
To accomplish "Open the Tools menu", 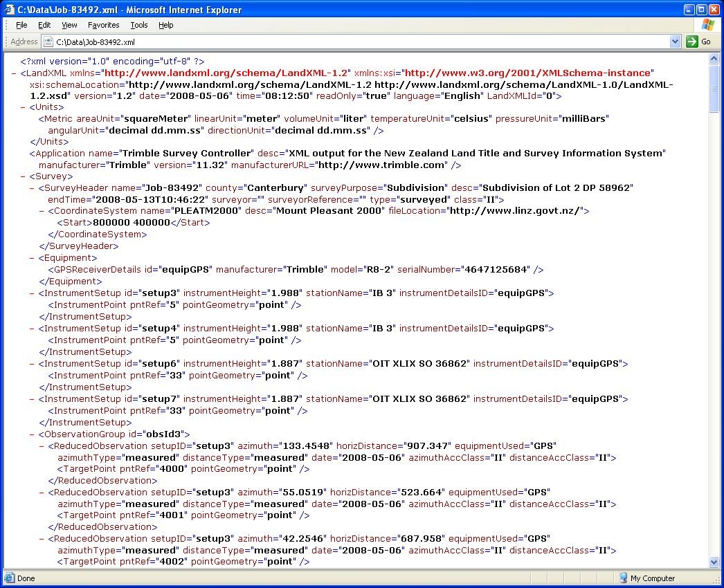I will click(x=138, y=25).
